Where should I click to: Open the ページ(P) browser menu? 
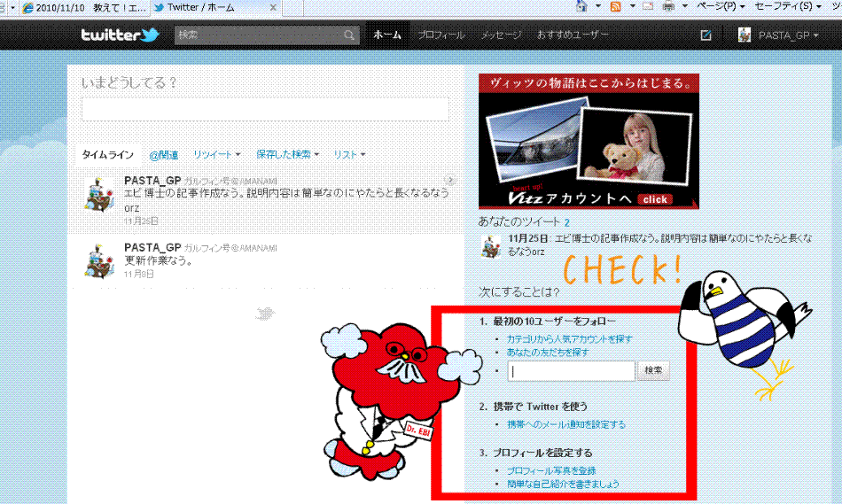721,6
